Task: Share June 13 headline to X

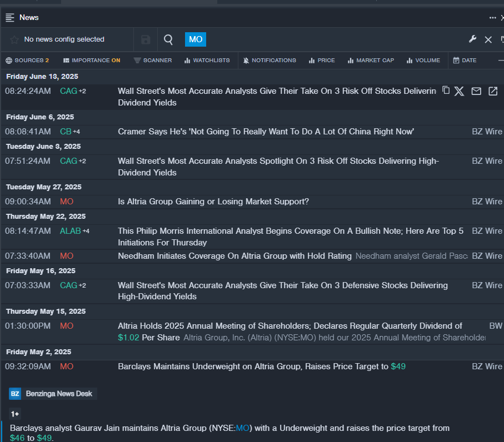Action: click(460, 91)
